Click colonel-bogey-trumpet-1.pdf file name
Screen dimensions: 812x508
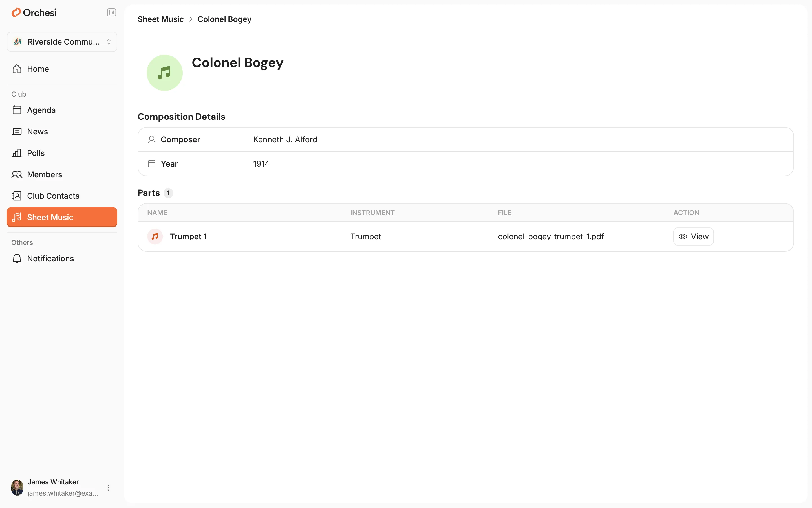click(x=551, y=237)
